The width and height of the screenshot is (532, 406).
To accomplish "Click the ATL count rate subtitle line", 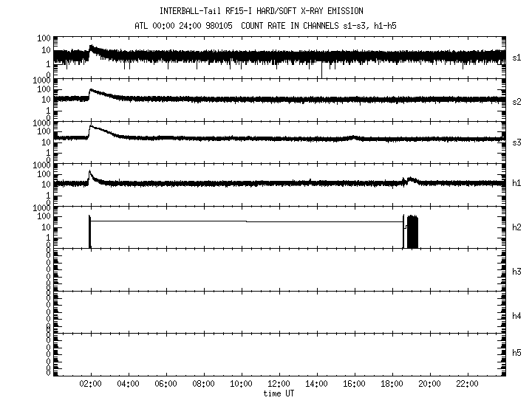I will tap(261, 25).
